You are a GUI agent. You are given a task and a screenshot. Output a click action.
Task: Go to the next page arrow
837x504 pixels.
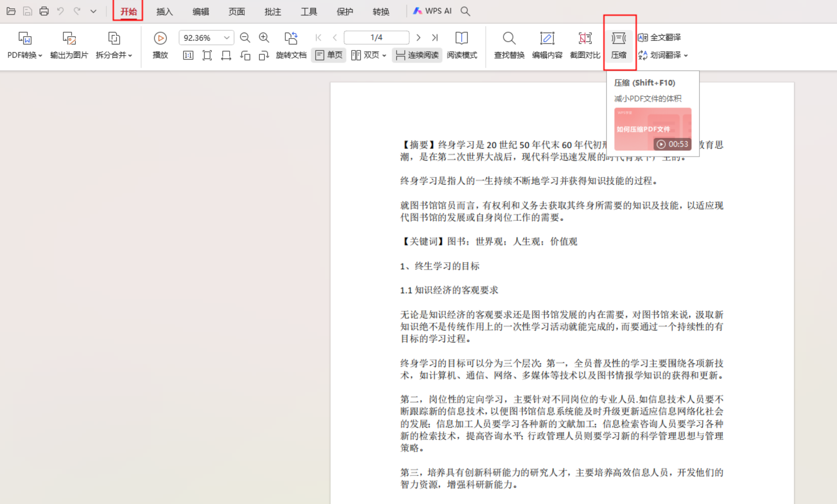click(419, 38)
